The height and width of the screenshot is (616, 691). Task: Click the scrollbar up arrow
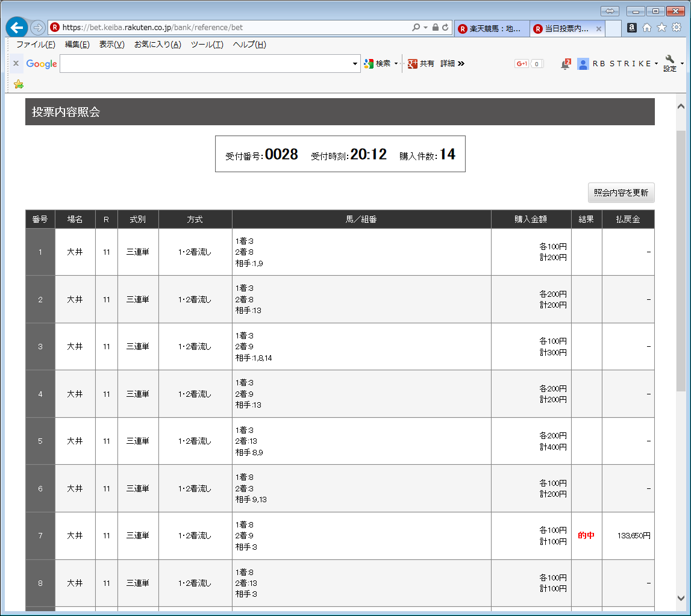tap(681, 106)
